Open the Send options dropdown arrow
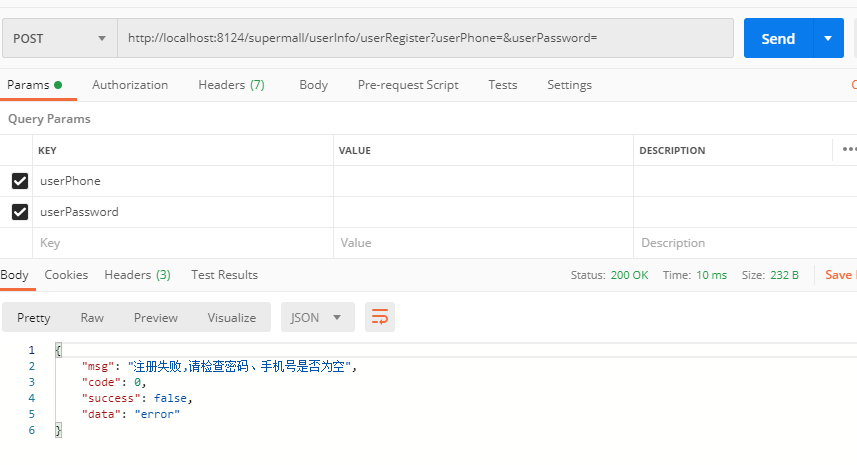857x465 pixels. tap(829, 38)
